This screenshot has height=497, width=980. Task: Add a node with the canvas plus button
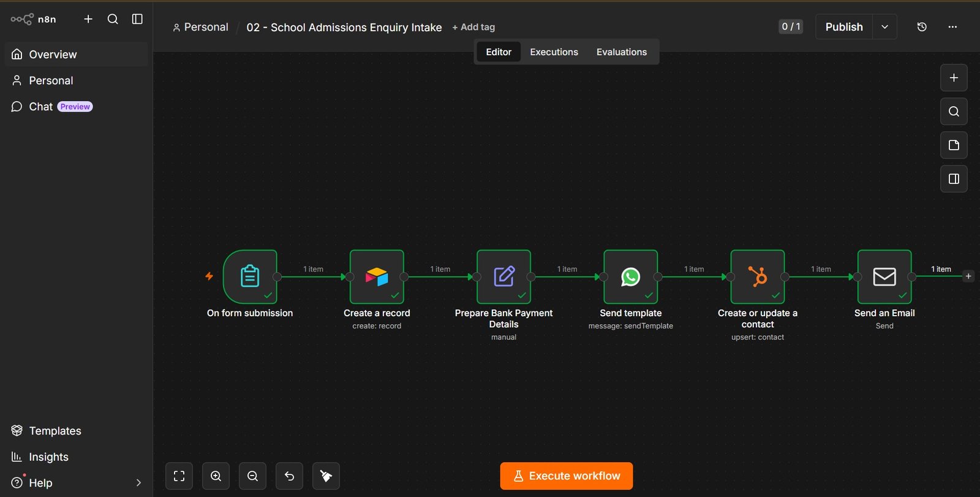tap(954, 78)
